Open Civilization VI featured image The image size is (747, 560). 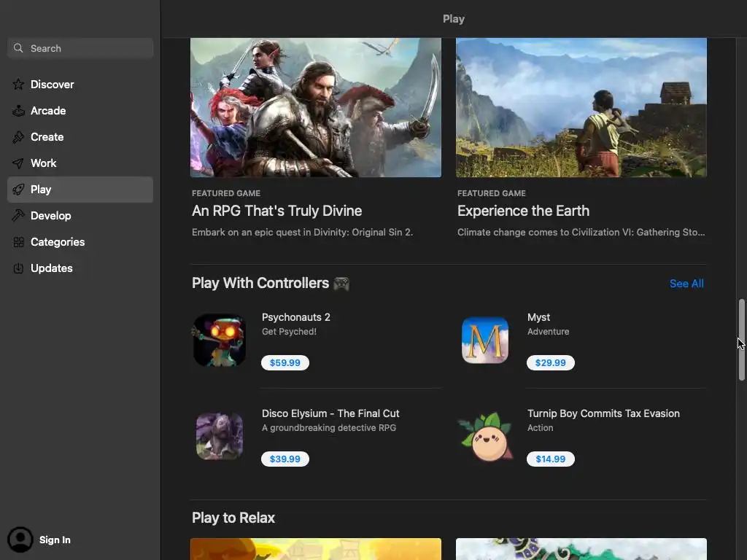[x=581, y=108]
